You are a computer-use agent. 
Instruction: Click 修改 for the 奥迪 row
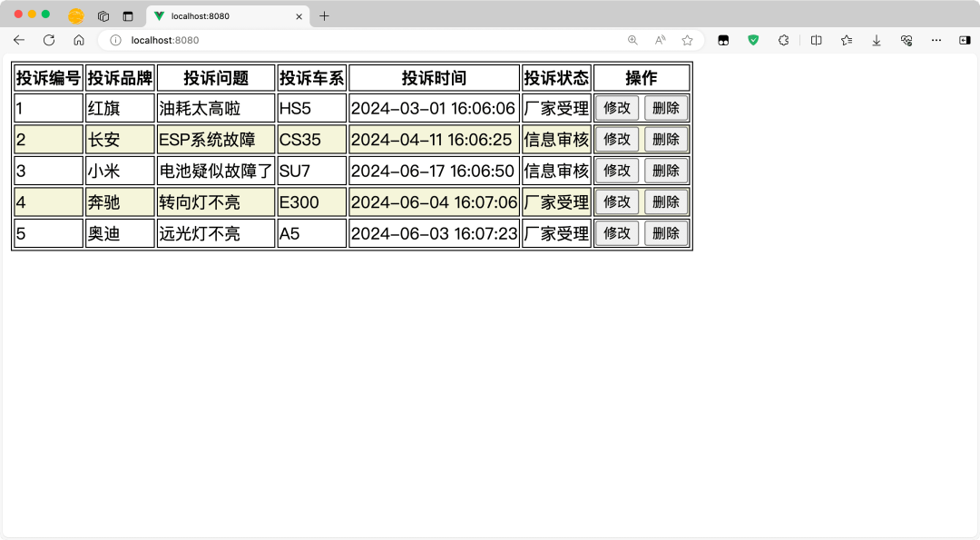(x=617, y=233)
